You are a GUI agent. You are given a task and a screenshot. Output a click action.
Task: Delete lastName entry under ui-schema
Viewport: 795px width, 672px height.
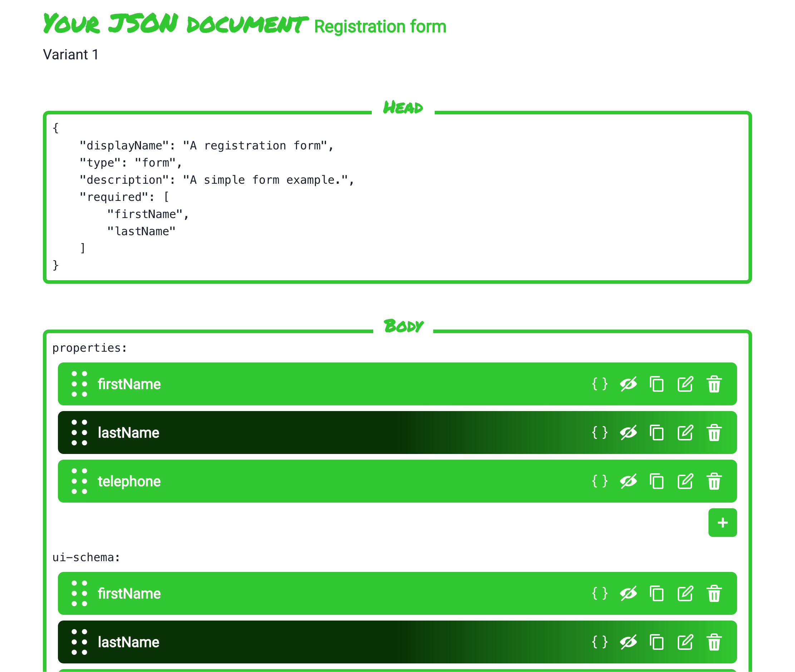pyautogui.click(x=714, y=642)
